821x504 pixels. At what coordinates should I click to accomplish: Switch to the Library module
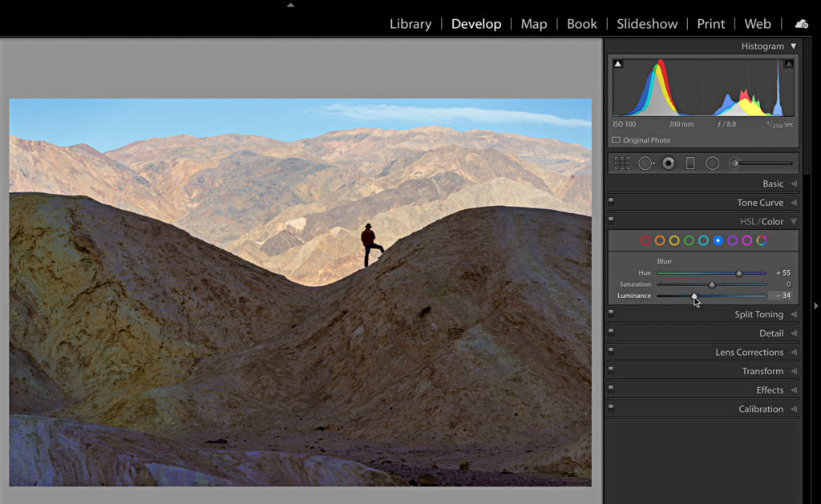click(x=410, y=24)
